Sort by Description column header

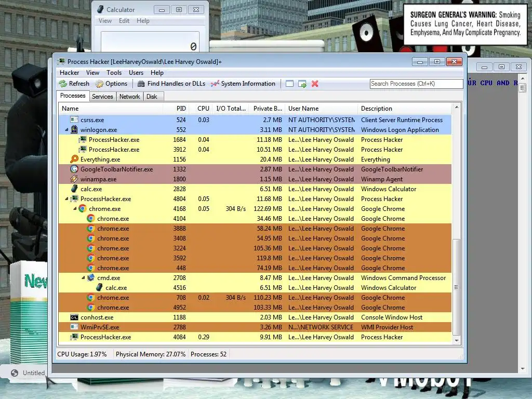click(405, 109)
